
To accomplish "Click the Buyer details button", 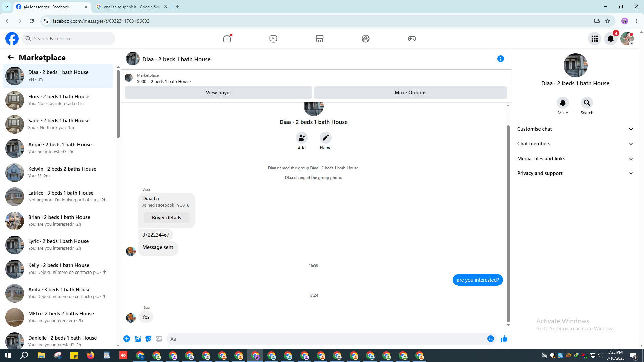I will 166,218.
